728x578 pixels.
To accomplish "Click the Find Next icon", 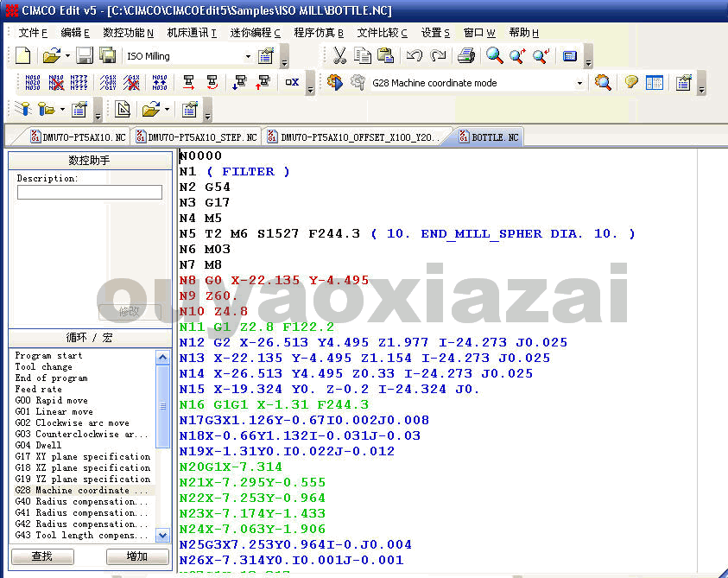I will point(517,56).
